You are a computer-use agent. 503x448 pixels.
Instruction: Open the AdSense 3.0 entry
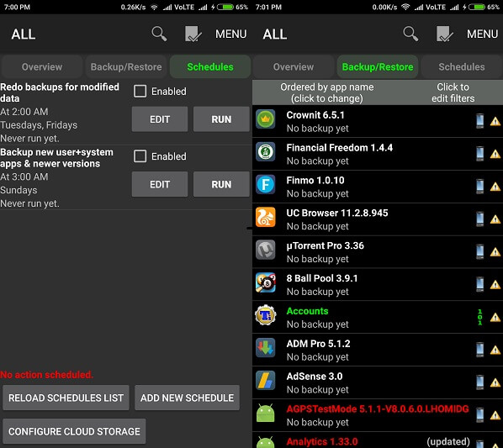click(x=378, y=383)
